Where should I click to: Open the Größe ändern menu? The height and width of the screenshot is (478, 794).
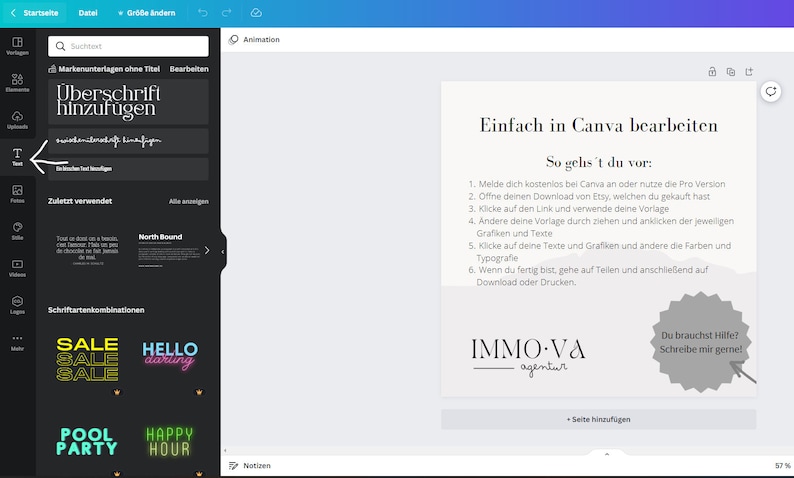point(146,13)
